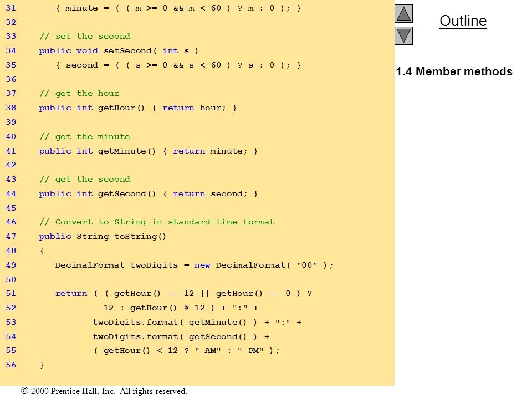This screenshot has width=532, height=399.
Task: Click the '12 : getHour() % 12' line
Action: point(181,308)
